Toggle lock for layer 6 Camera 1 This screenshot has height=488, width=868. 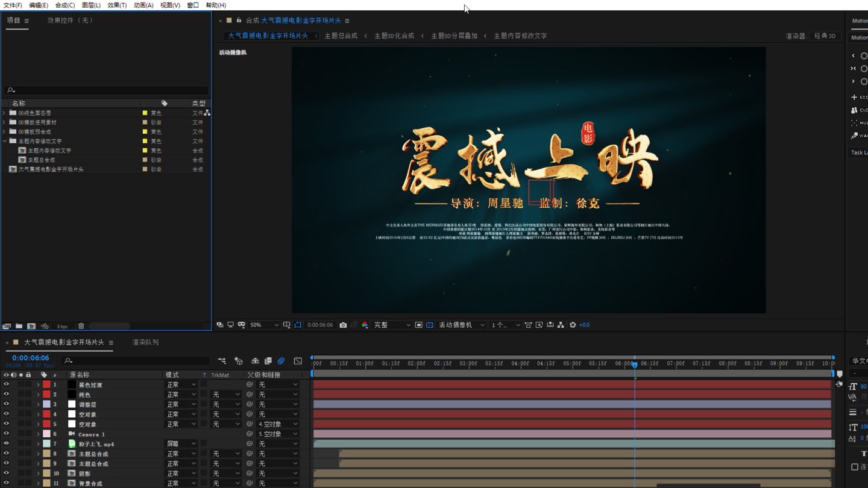coord(28,434)
